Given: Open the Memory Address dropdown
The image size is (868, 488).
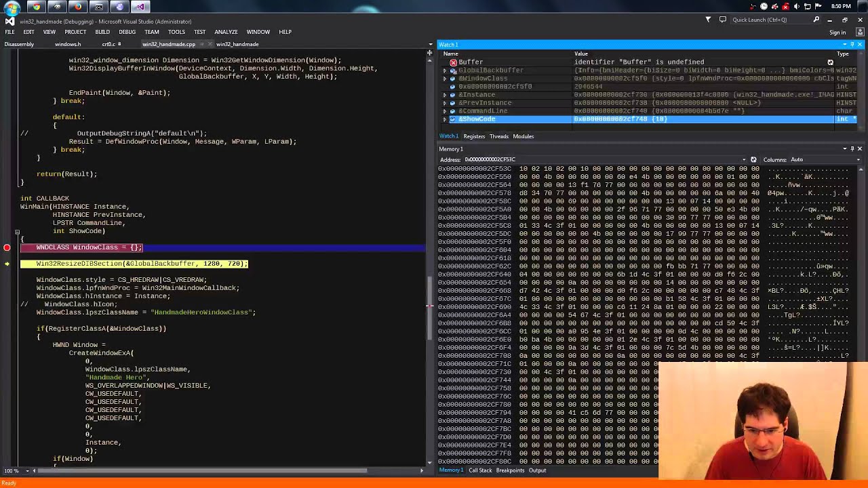Looking at the screenshot, I should 745,160.
